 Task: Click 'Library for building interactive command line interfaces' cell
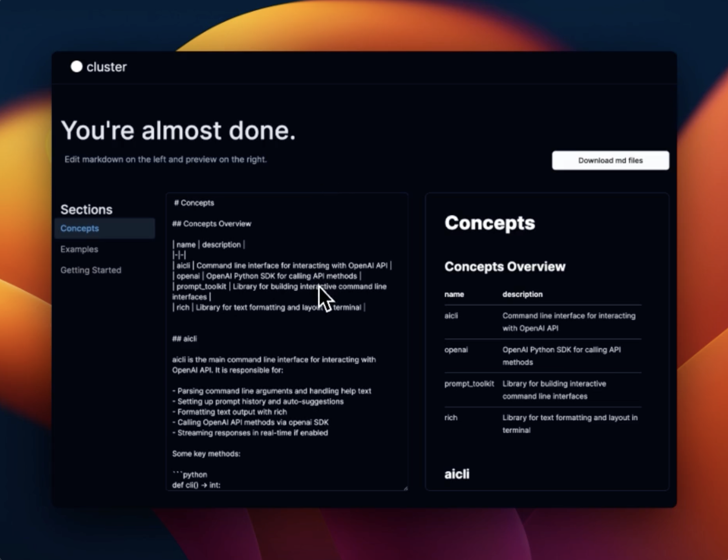[554, 390]
